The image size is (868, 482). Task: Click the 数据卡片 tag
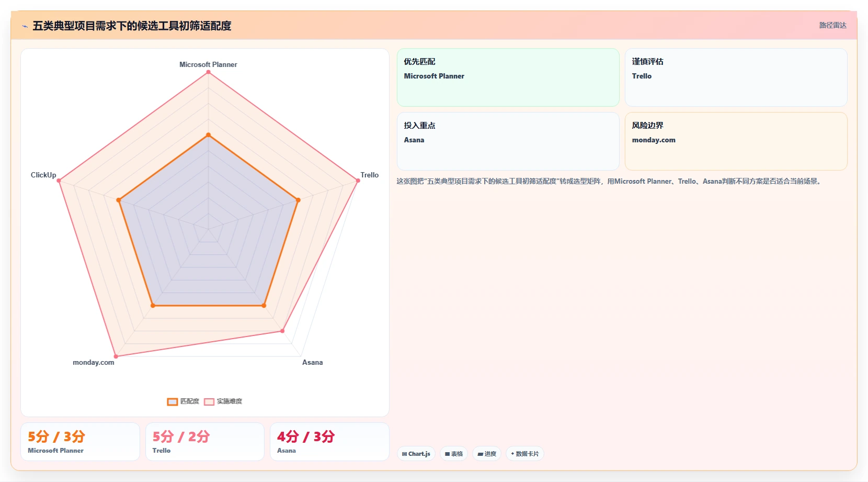[x=525, y=454]
